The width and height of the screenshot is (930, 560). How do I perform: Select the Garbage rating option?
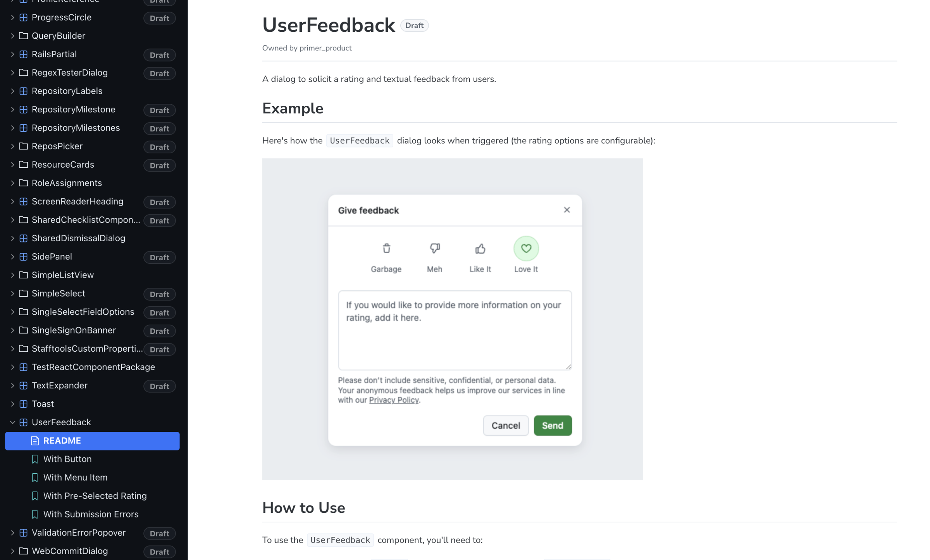tap(386, 248)
